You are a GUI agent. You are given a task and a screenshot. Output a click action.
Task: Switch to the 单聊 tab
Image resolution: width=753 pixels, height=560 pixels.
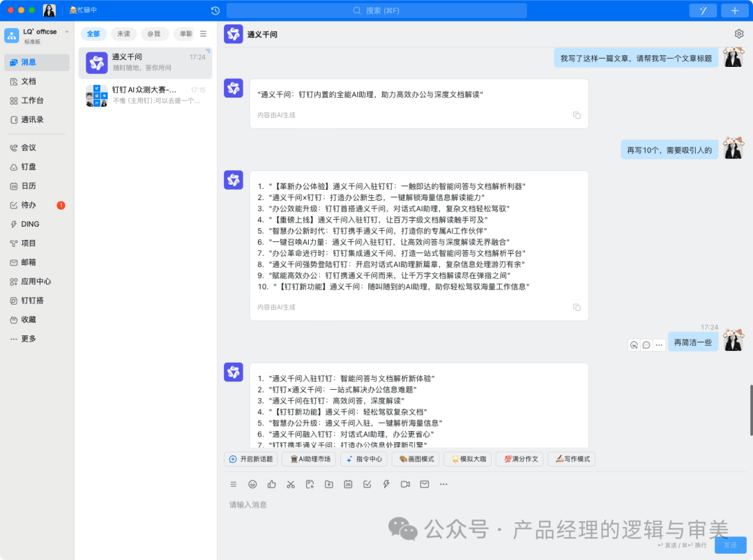pos(185,34)
